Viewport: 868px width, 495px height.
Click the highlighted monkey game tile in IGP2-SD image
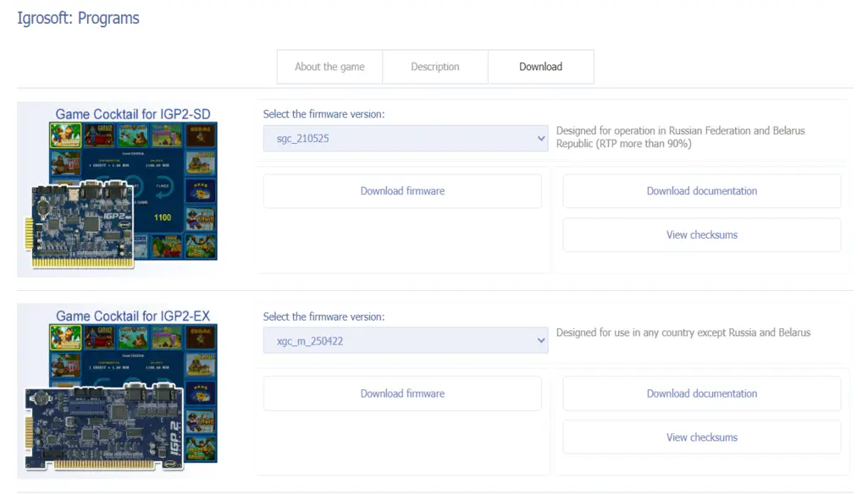click(65, 135)
